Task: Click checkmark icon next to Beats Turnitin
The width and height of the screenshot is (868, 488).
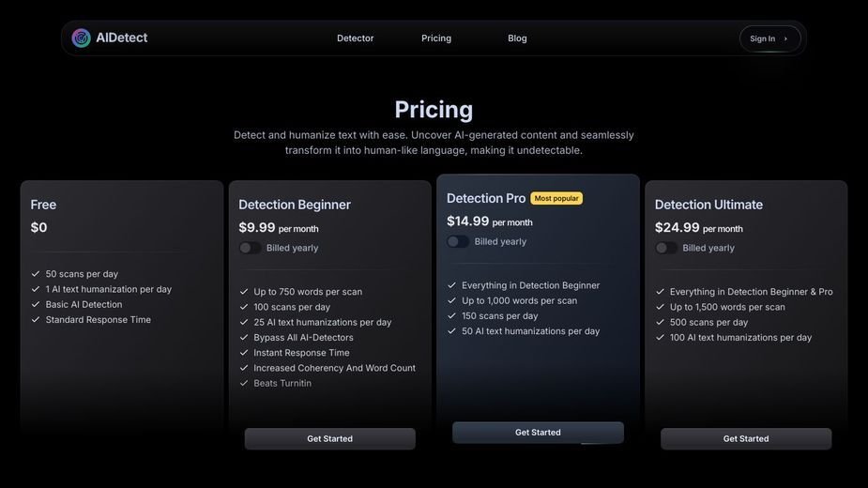Action: click(244, 383)
